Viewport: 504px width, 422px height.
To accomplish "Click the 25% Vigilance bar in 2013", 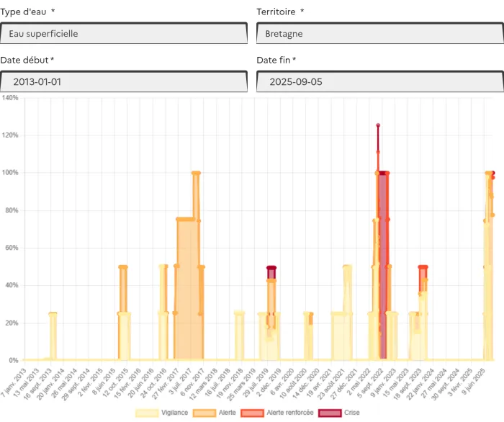I will point(53,314).
